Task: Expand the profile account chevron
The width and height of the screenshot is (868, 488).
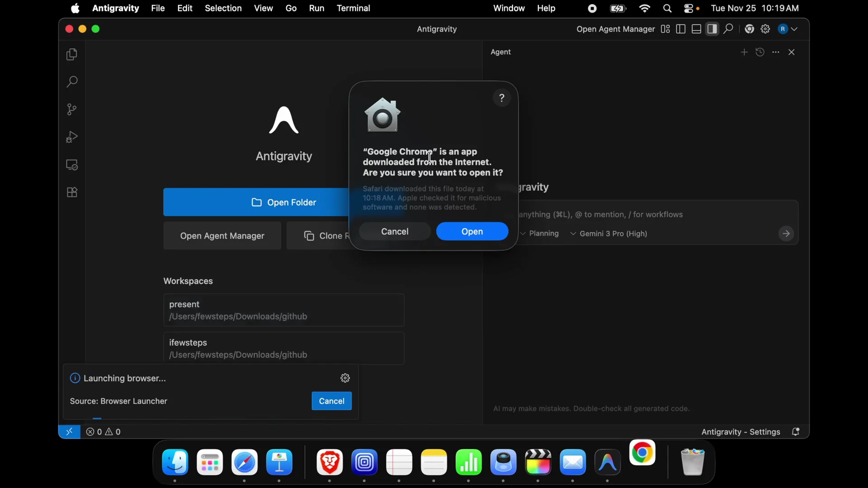Action: pos(794,29)
